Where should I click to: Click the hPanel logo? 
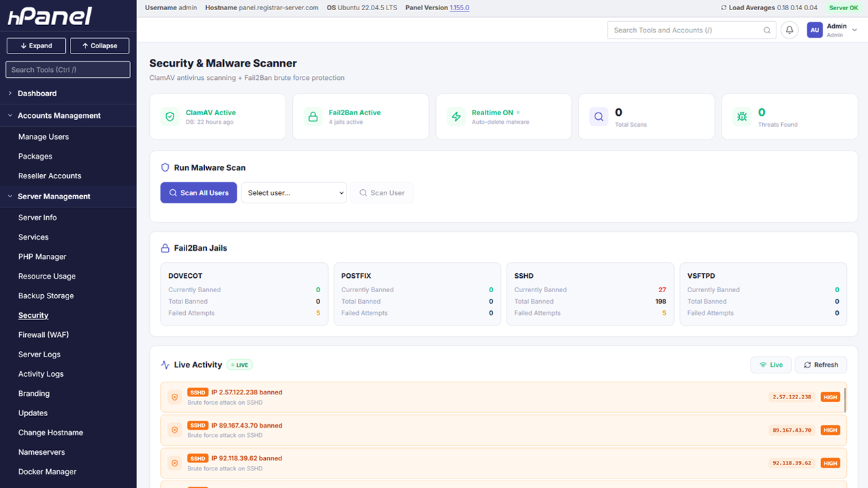point(50,17)
